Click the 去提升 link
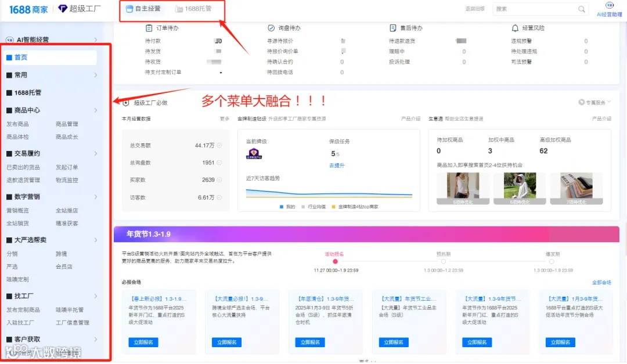 pyautogui.click(x=337, y=165)
